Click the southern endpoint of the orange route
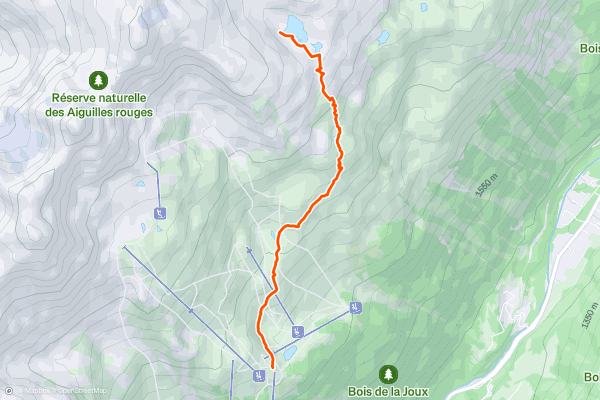The width and height of the screenshot is (600, 400). [273, 367]
